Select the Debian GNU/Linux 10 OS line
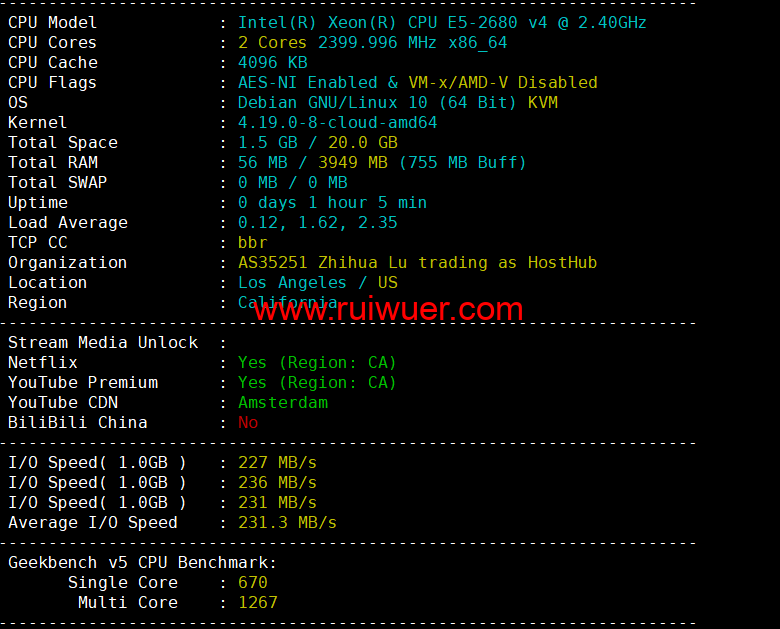 coord(397,103)
